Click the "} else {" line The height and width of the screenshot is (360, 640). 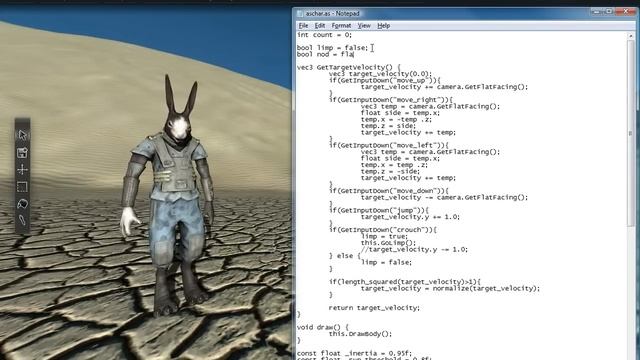[344, 256]
